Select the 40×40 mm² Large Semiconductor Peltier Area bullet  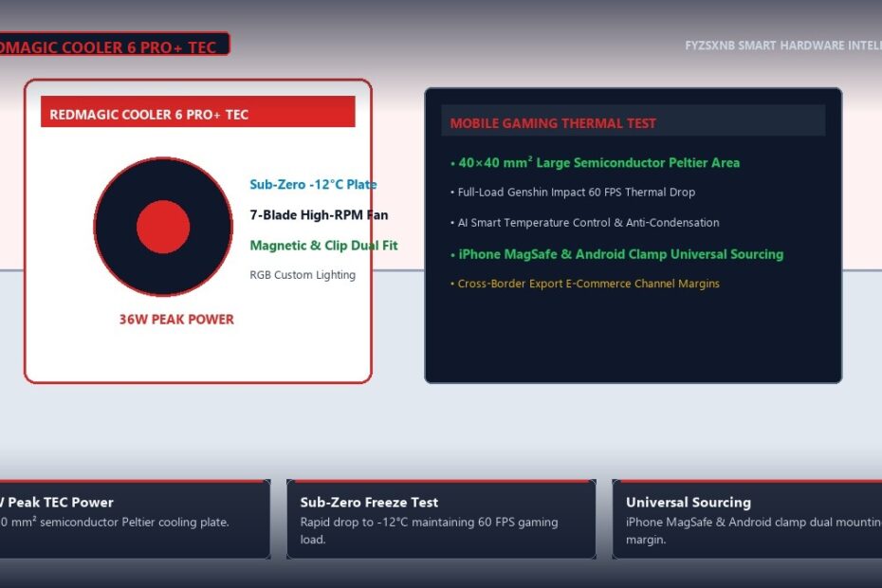point(596,162)
